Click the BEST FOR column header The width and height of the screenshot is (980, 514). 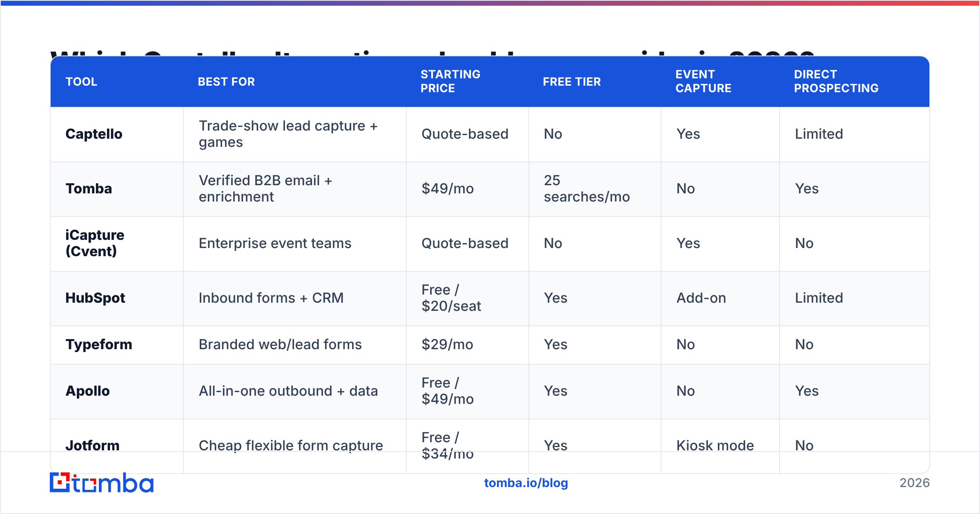pyautogui.click(x=226, y=82)
